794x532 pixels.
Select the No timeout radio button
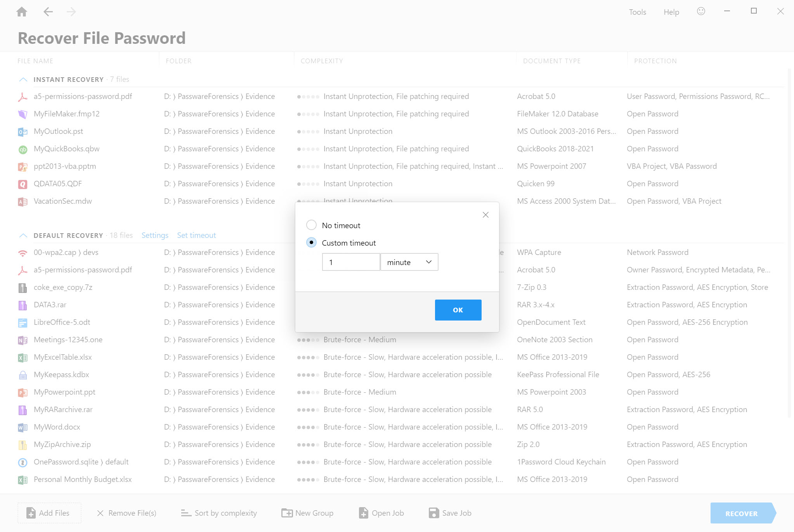[311, 225]
